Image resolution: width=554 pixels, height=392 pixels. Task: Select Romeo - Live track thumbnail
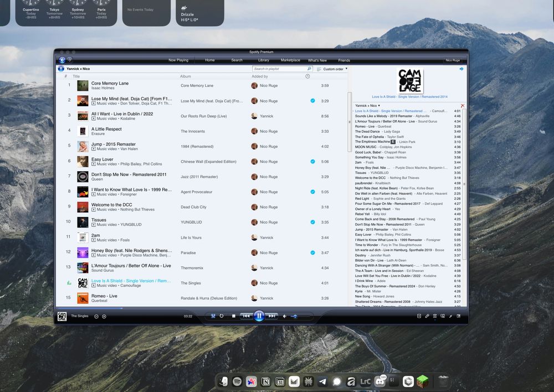(x=83, y=298)
